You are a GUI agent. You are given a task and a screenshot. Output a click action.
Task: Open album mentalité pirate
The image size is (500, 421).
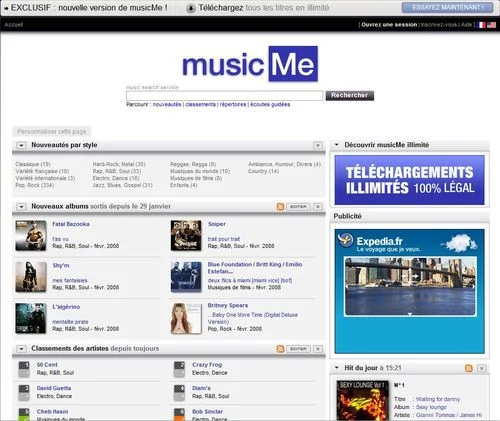point(70,322)
